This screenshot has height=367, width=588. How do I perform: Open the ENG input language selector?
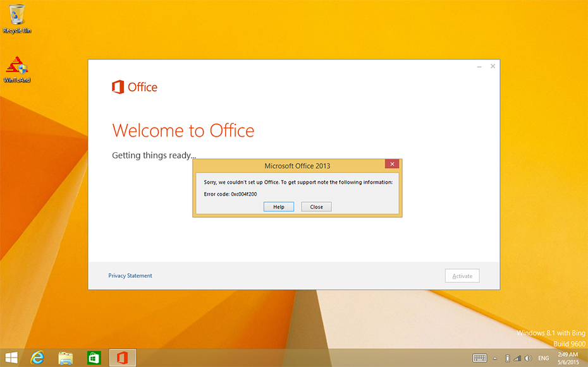point(543,358)
